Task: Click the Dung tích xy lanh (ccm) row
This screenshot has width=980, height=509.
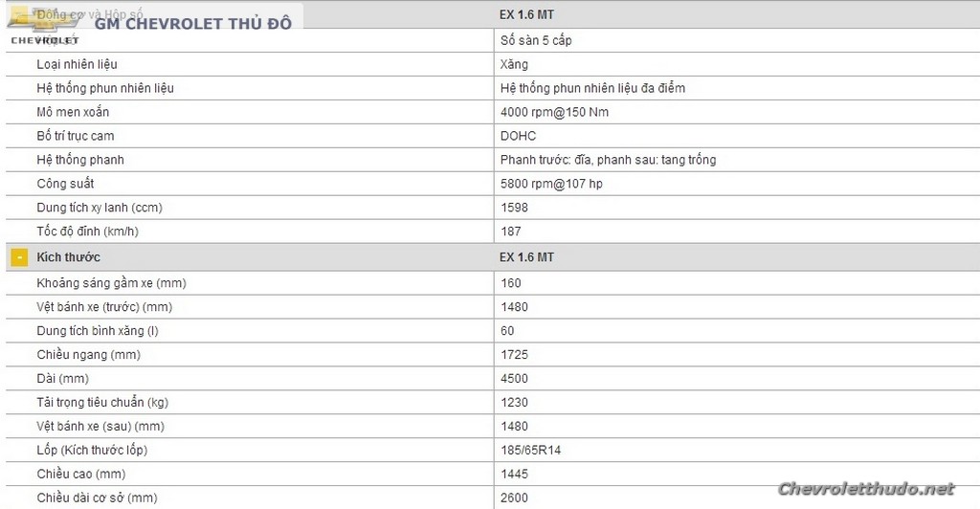Action: pos(493,208)
